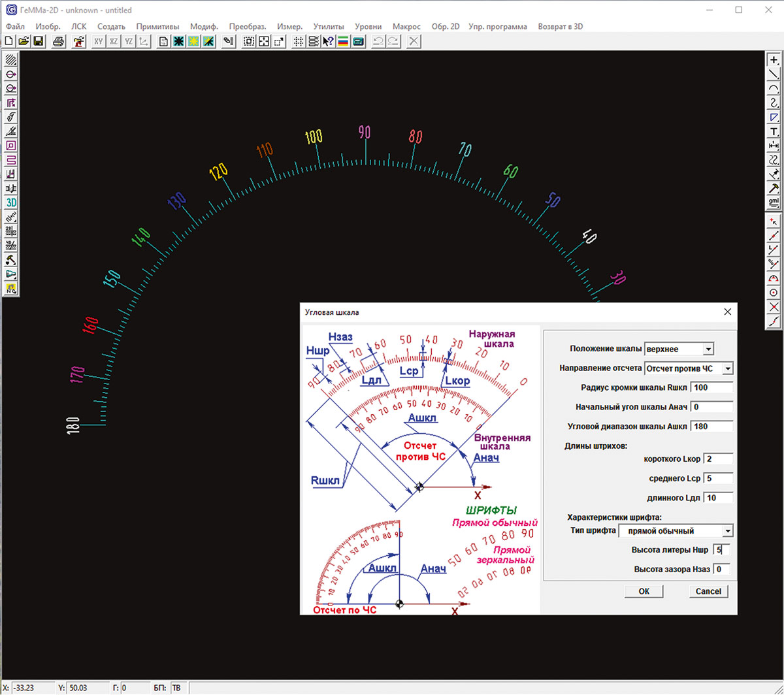Click the help pointer question mark icon
The image size is (784, 695).
click(328, 41)
